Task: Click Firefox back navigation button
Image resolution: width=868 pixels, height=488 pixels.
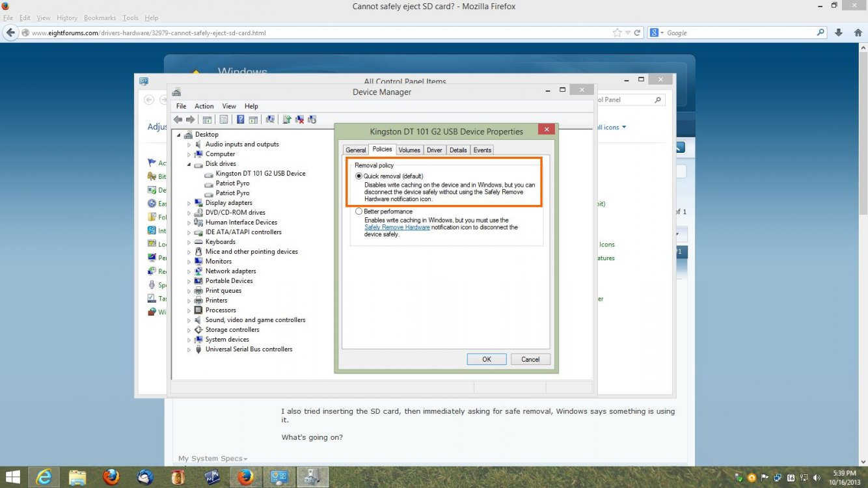Action: click(11, 33)
